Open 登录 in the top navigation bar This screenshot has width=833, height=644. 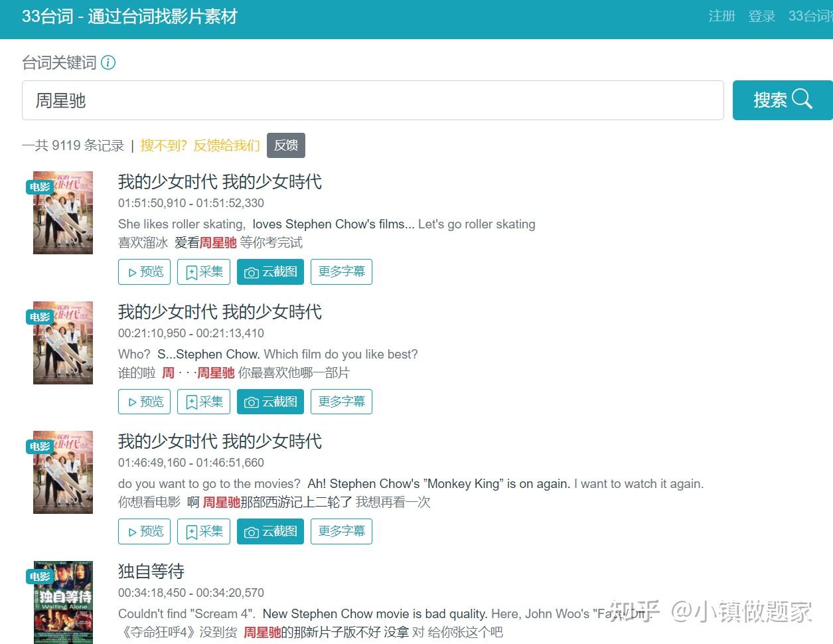coord(761,16)
